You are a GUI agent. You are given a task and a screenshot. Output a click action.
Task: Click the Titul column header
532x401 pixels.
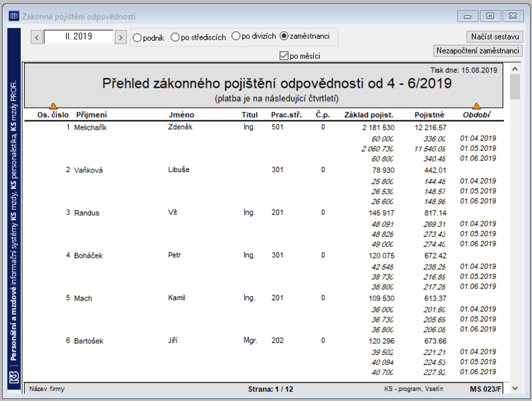[250, 114]
